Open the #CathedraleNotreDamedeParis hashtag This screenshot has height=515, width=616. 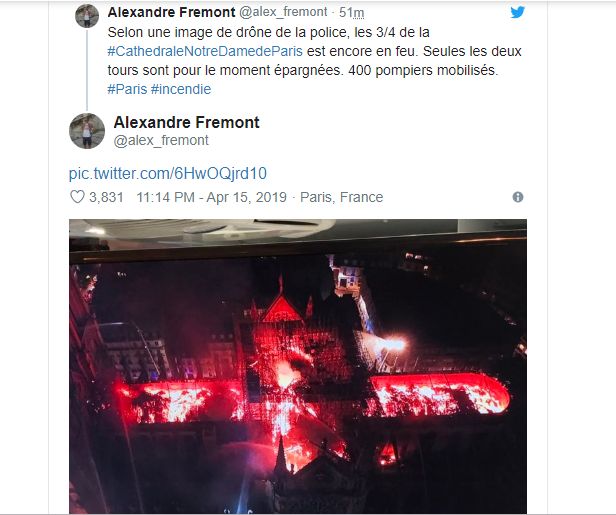[x=205, y=51]
